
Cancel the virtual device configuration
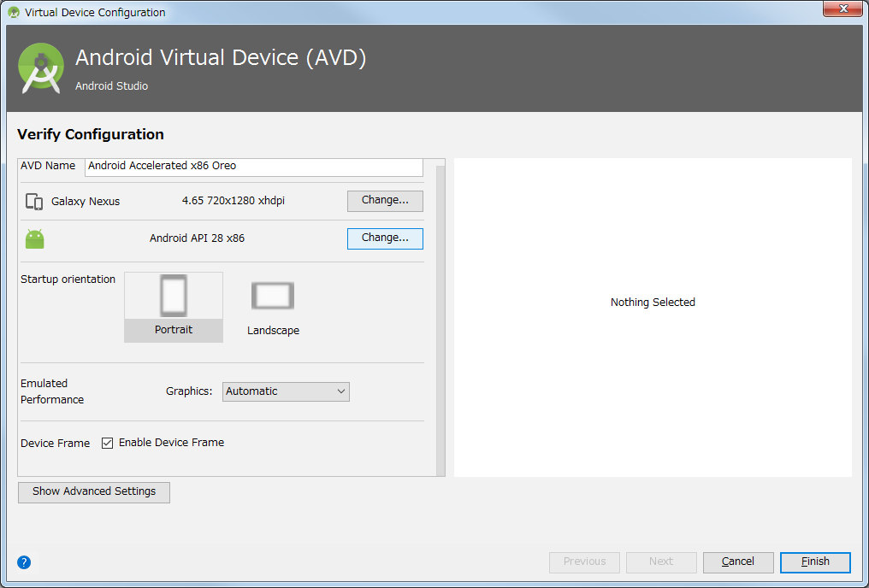click(x=738, y=562)
